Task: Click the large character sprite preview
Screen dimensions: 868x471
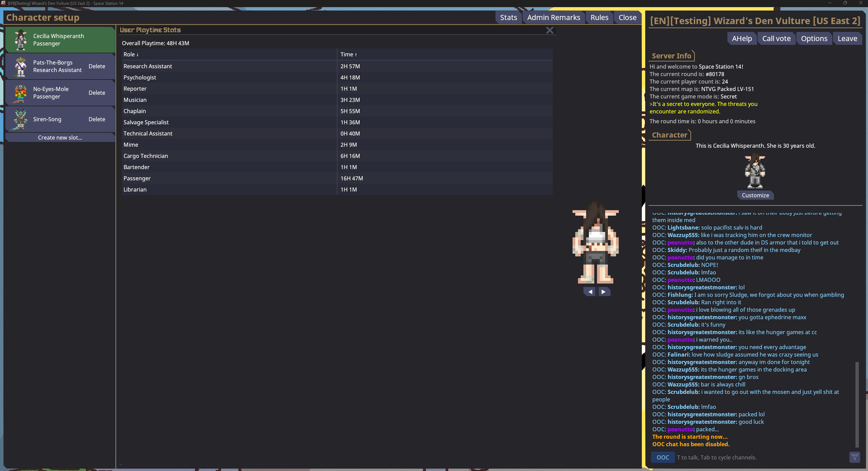Action: 595,242
